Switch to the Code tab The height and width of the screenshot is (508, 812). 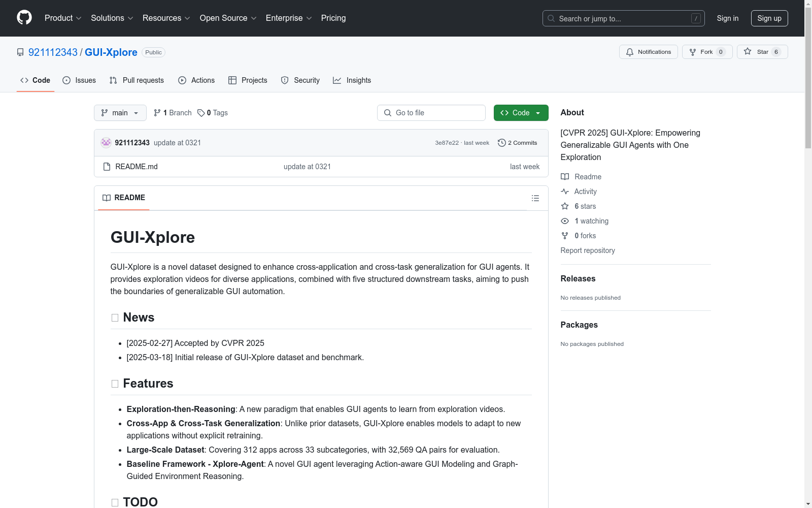36,80
